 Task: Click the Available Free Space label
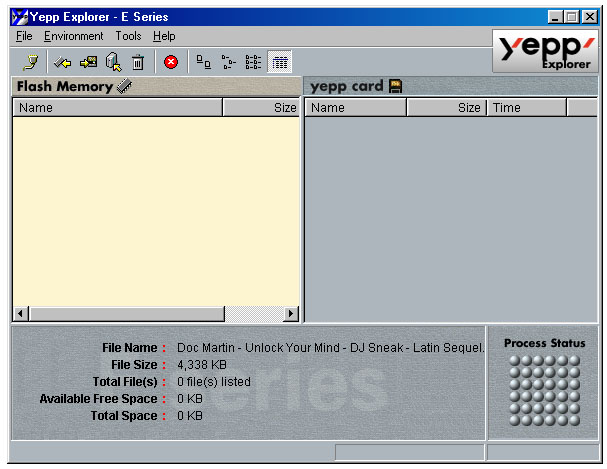tap(98, 399)
